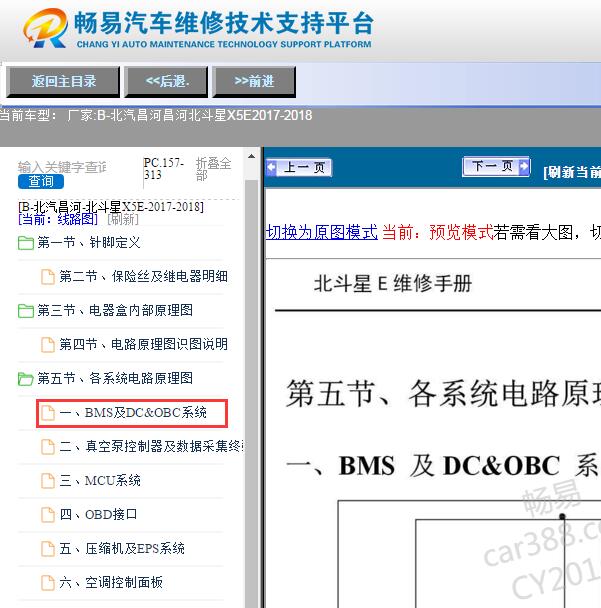Expand the 第一节、针脚定义 folder icon
Image resolution: width=601 pixels, height=608 pixels.
(26, 243)
